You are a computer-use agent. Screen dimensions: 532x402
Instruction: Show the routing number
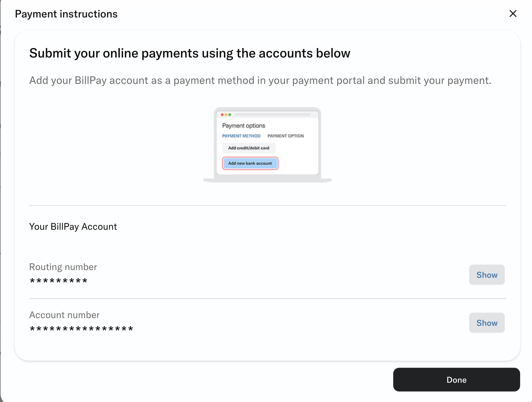486,275
